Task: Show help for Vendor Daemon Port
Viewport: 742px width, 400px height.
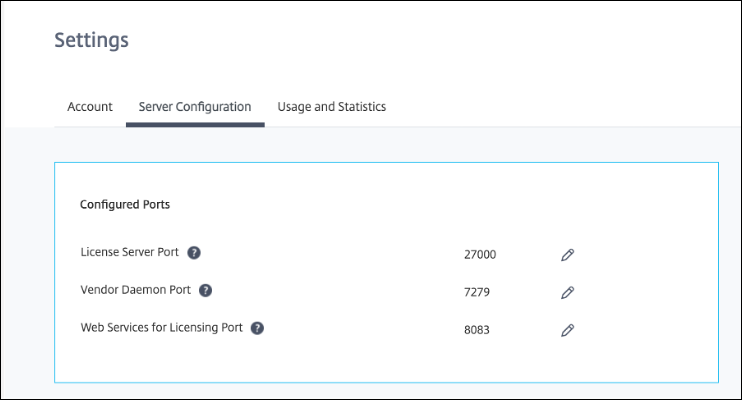Action: 205,290
